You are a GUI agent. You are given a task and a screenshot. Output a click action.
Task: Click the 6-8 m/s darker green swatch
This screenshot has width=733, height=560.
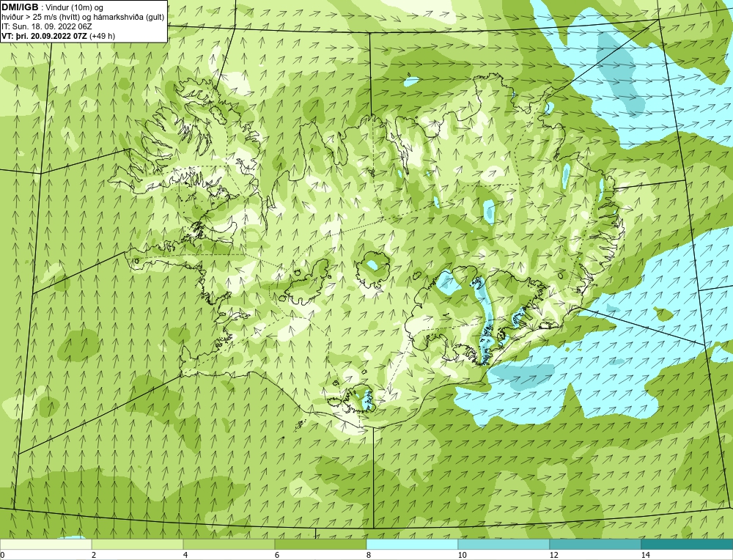(x=321, y=545)
